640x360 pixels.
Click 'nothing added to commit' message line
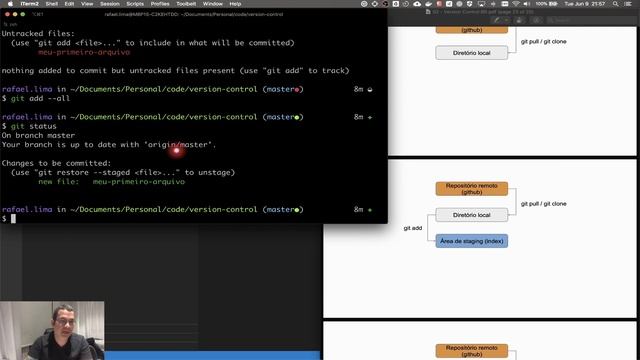(x=176, y=71)
